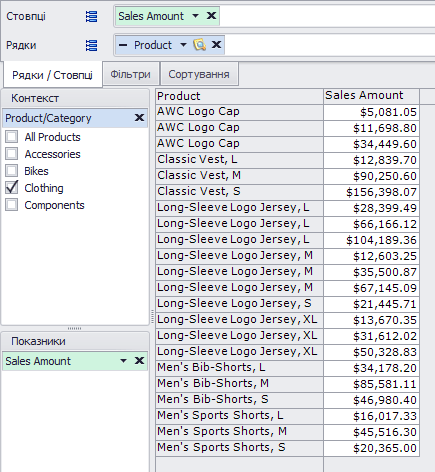Open the Стовпці axis list icon

tap(91, 16)
